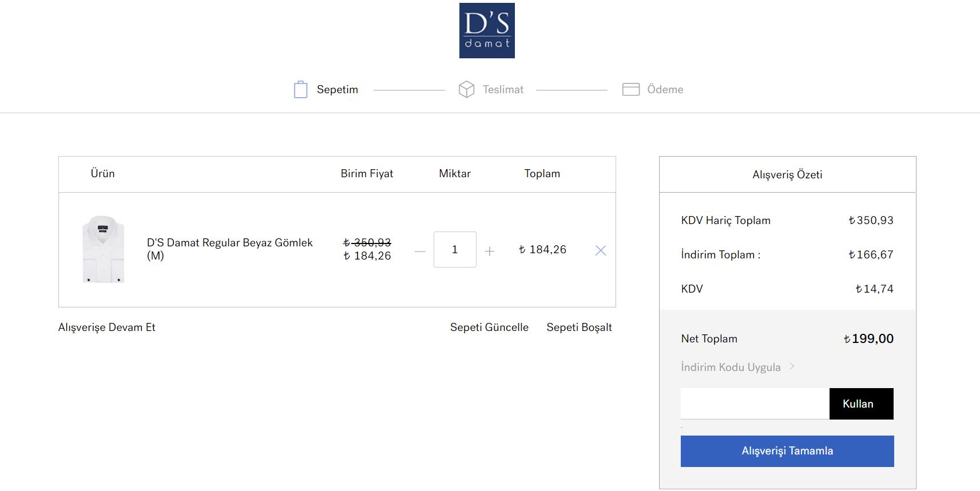980x491 pixels.
Task: Click Alışverişe Devam Et link
Action: pyautogui.click(x=106, y=328)
